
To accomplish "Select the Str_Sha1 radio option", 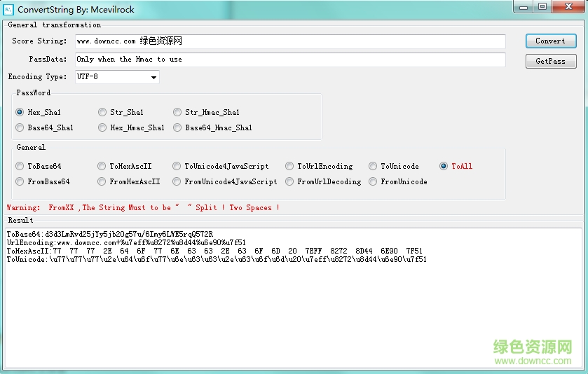I will pos(102,112).
